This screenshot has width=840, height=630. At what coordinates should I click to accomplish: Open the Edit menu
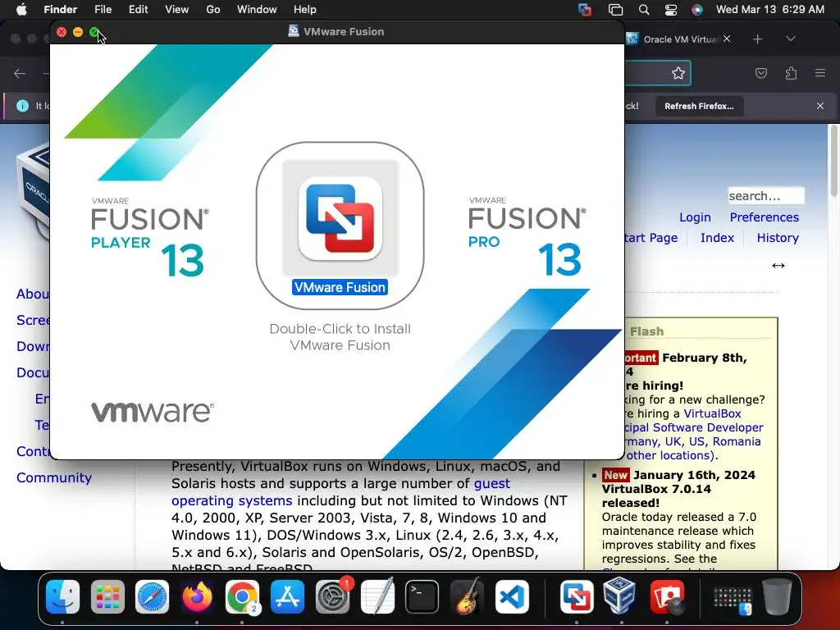pyautogui.click(x=138, y=9)
